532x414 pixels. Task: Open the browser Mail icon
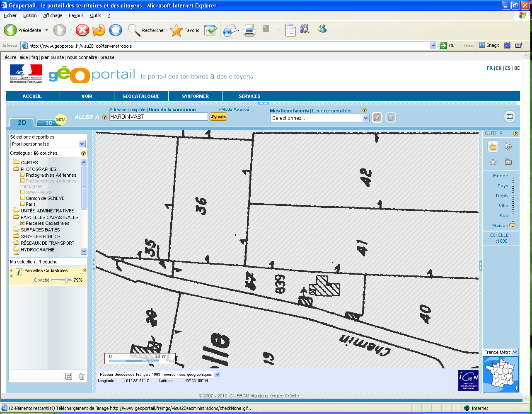coord(230,30)
